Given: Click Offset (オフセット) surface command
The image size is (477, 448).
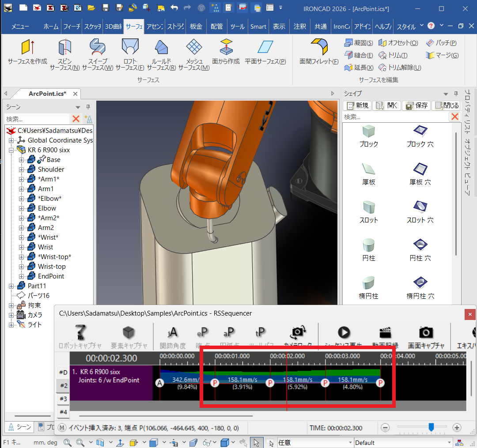Looking at the screenshot, I should [x=398, y=43].
